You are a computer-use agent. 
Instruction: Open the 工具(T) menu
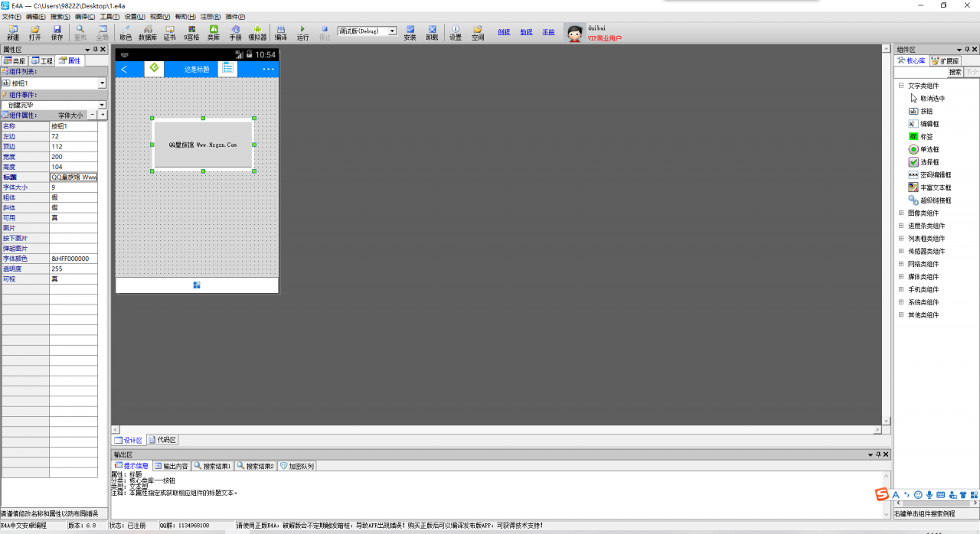109,16
